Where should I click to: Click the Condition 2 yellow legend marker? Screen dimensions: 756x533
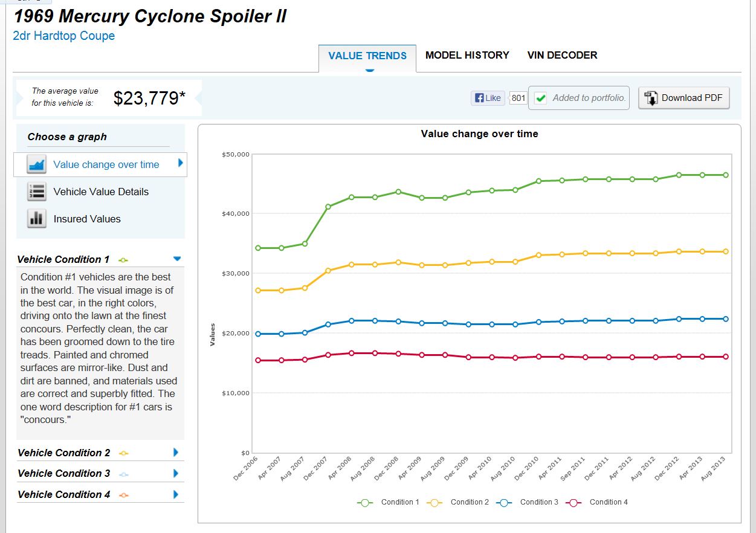point(435,502)
